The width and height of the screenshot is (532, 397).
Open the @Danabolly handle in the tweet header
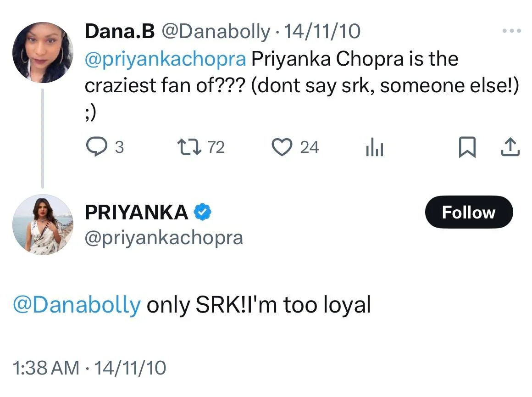point(216,31)
